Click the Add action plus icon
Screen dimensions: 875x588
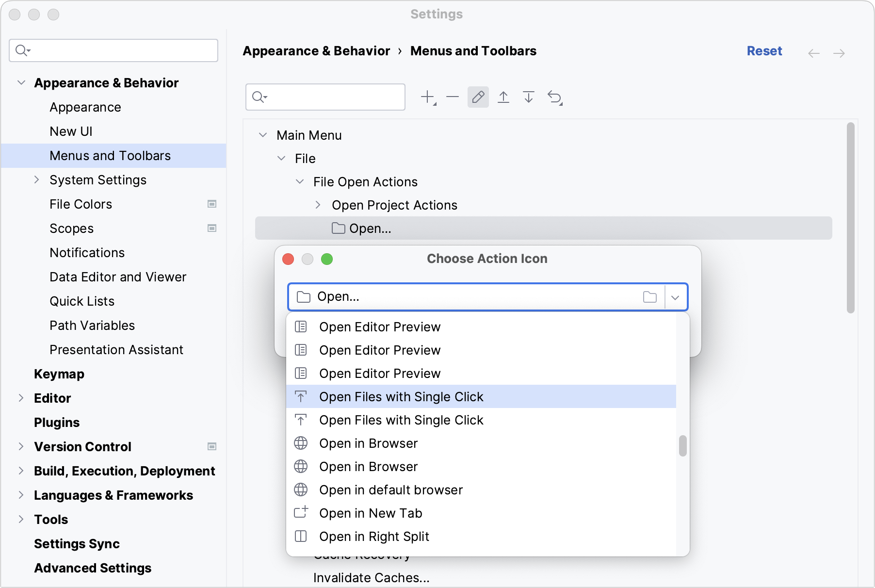[x=428, y=97]
